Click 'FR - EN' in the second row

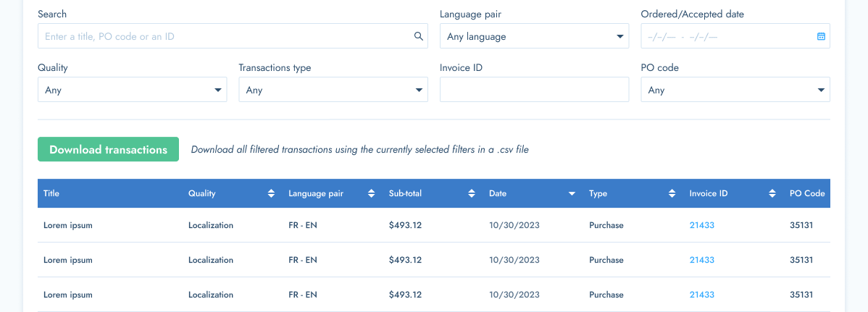coord(303,260)
